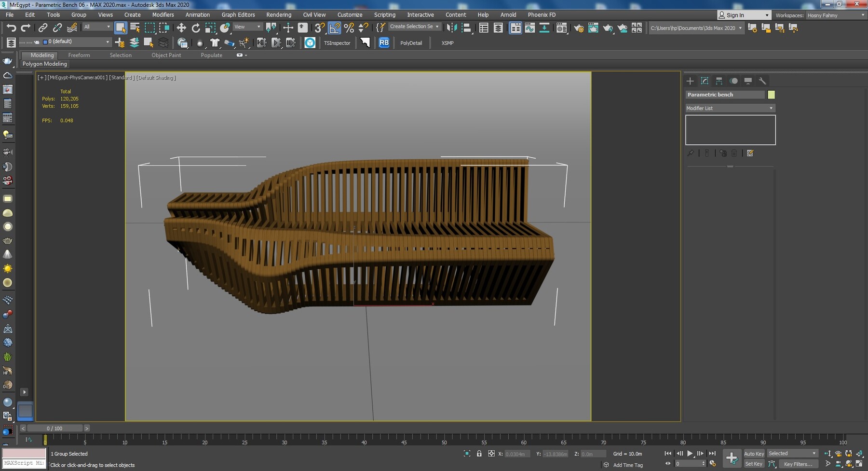
Task: Select the Hierarchy panel icon
Action: [720, 81]
